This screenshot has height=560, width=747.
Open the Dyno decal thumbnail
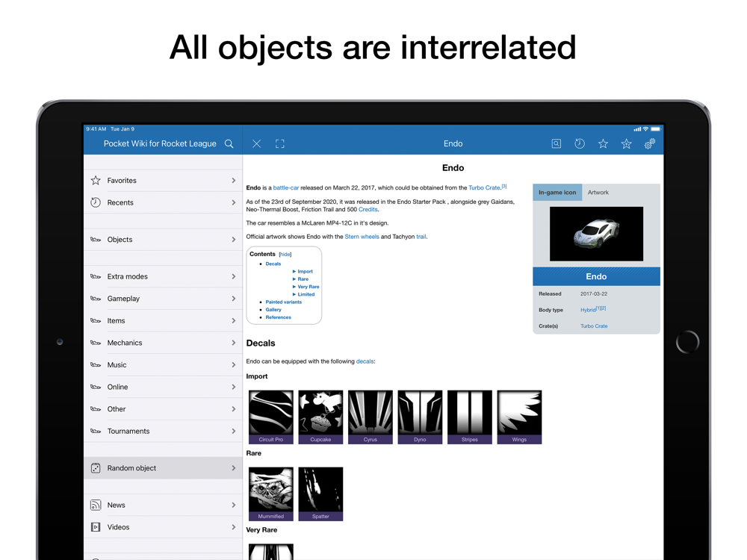pyautogui.click(x=420, y=417)
